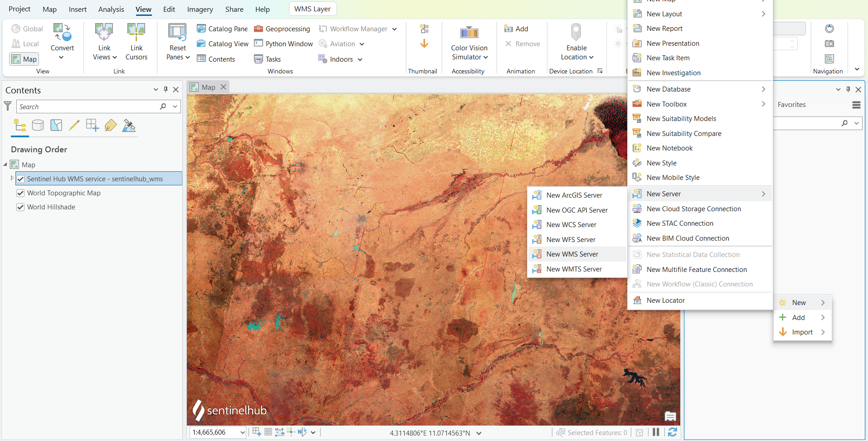Viewport: 868px width, 441px height.
Task: Show List By Editing view
Action: (x=74, y=125)
